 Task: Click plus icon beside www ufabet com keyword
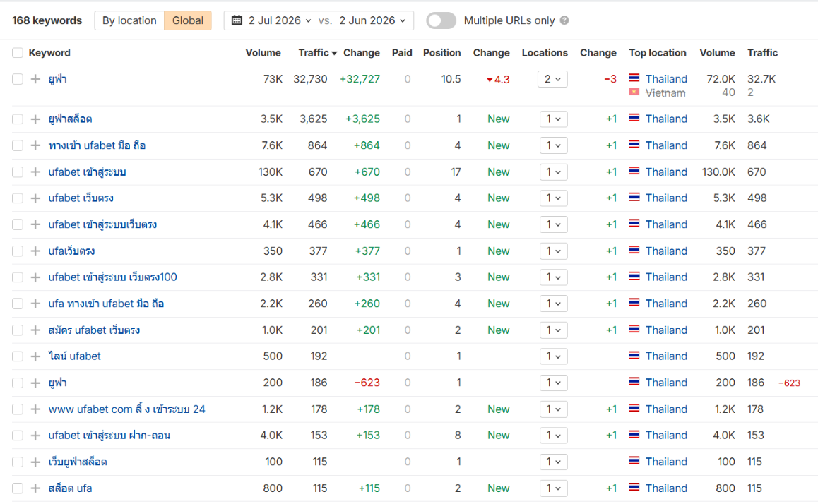pos(35,409)
